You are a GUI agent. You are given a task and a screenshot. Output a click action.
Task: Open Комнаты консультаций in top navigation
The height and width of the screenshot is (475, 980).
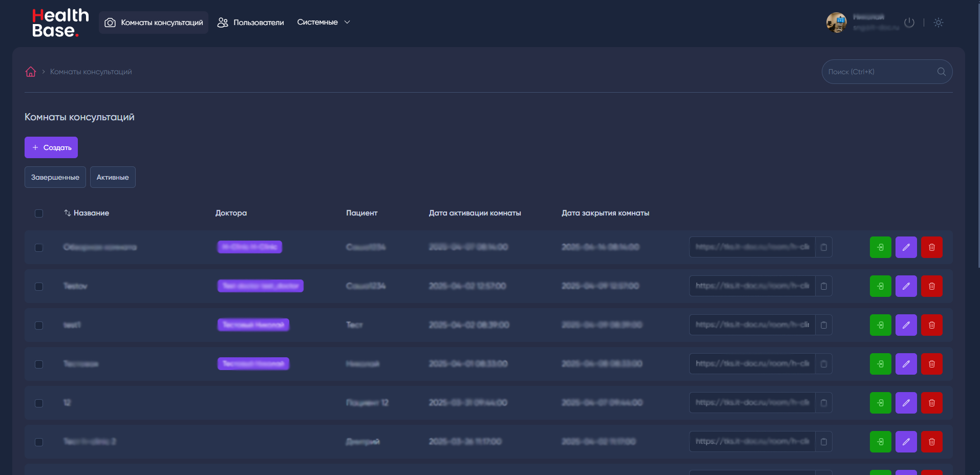(154, 23)
